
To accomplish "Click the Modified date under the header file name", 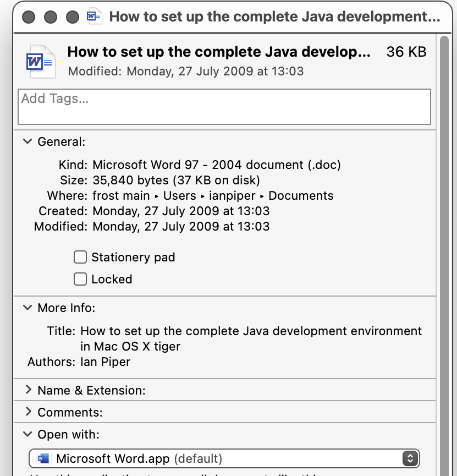I will click(x=186, y=72).
